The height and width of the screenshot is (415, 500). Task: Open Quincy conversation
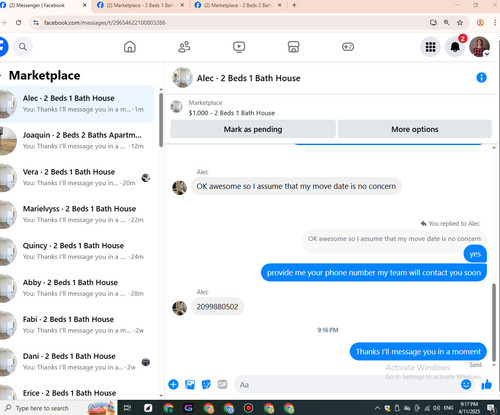coord(77,251)
